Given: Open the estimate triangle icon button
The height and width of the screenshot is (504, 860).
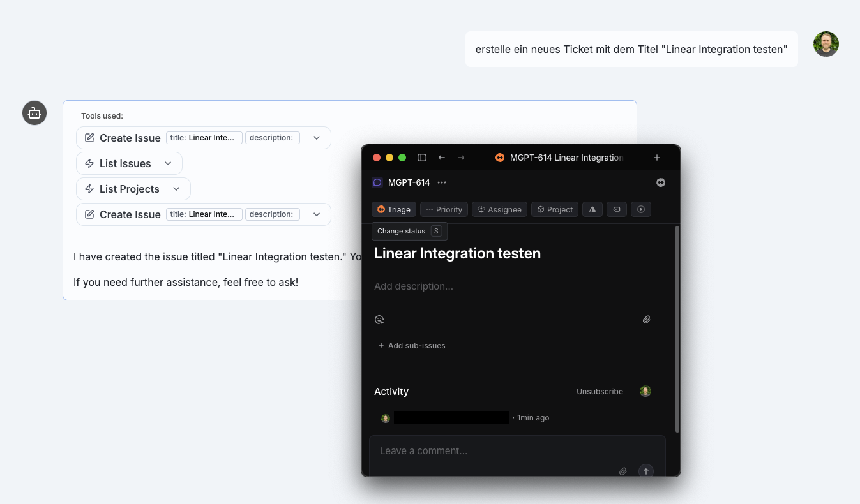Looking at the screenshot, I should 592,209.
